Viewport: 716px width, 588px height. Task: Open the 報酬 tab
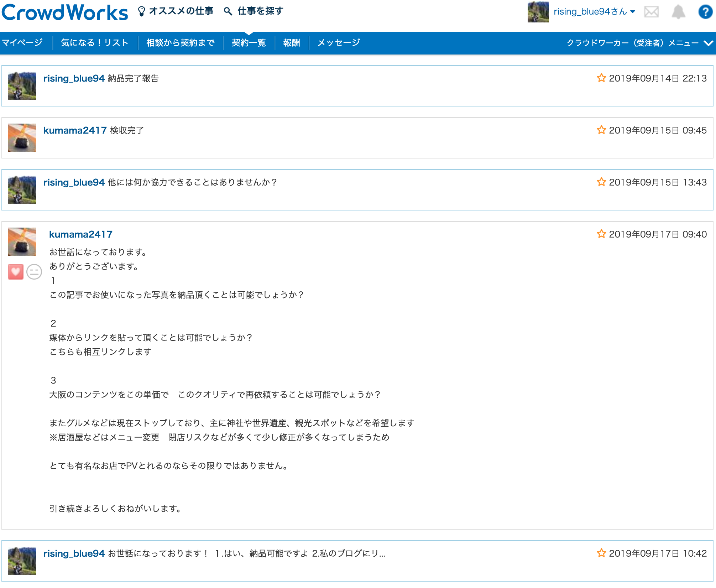(x=292, y=42)
